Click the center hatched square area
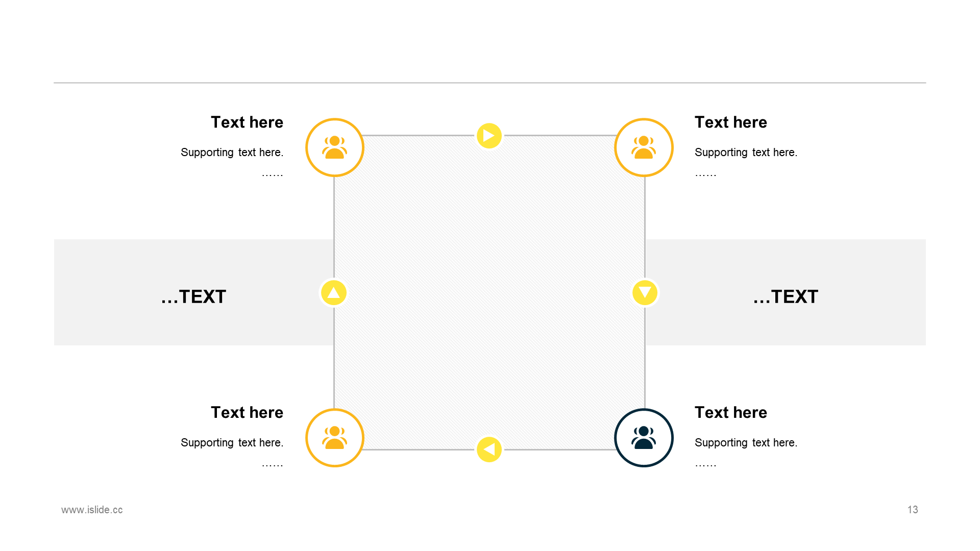Screen dimensions: 980x551 tap(489, 293)
